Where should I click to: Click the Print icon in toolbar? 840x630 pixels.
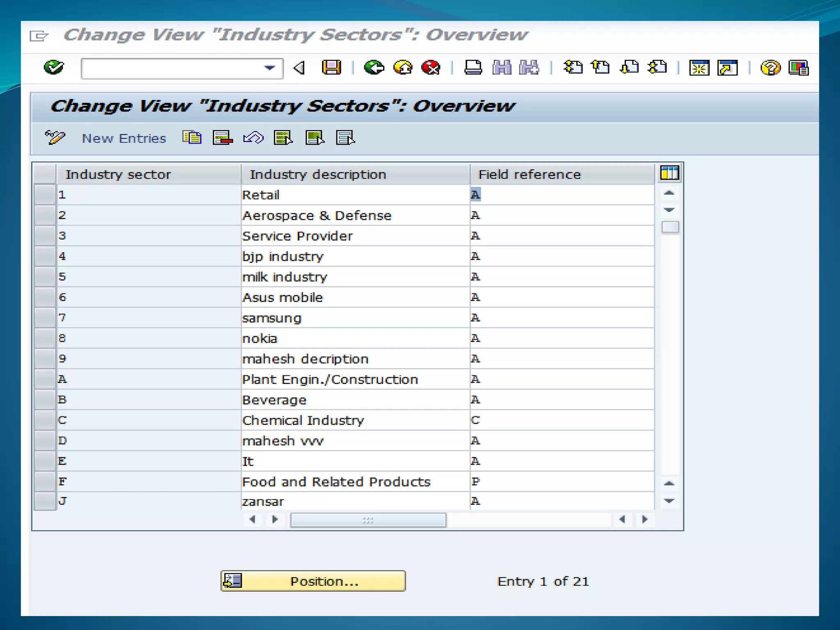pos(473,67)
